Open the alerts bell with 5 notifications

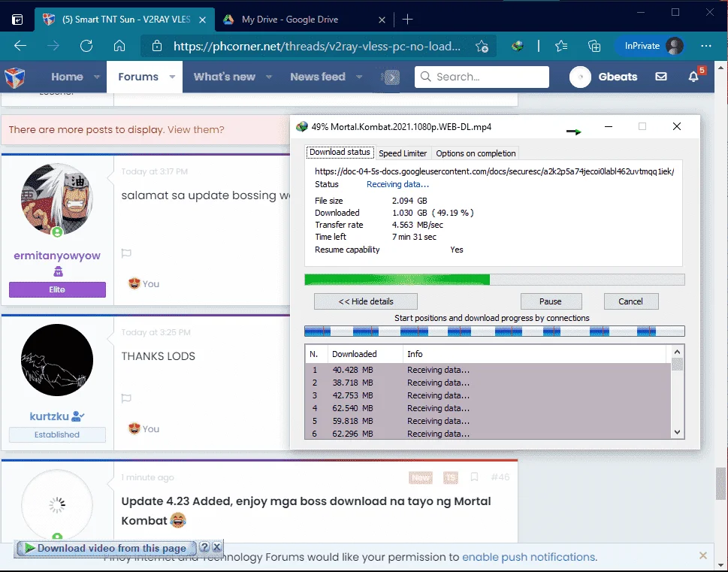coord(693,77)
